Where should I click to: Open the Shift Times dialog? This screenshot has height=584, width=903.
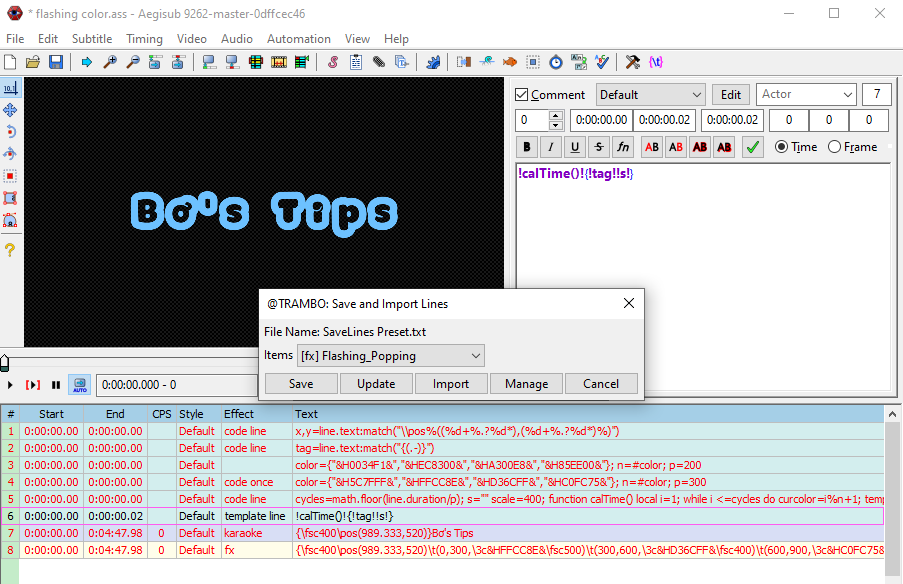pyautogui.click(x=555, y=61)
